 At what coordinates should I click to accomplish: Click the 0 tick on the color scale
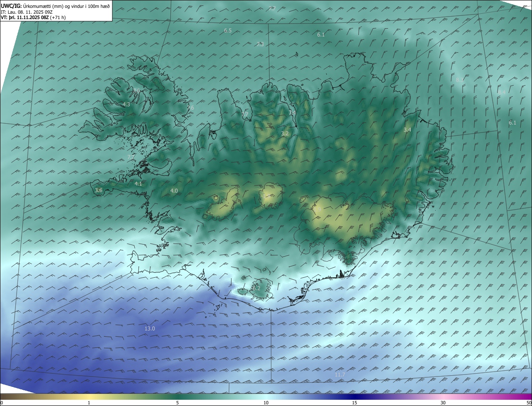[x=2, y=403]
